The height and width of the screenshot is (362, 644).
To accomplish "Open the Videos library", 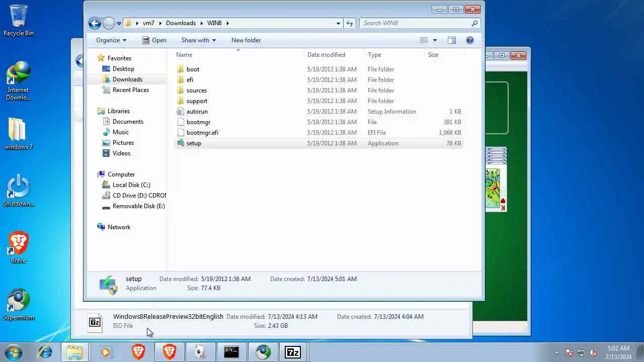I will point(121,153).
